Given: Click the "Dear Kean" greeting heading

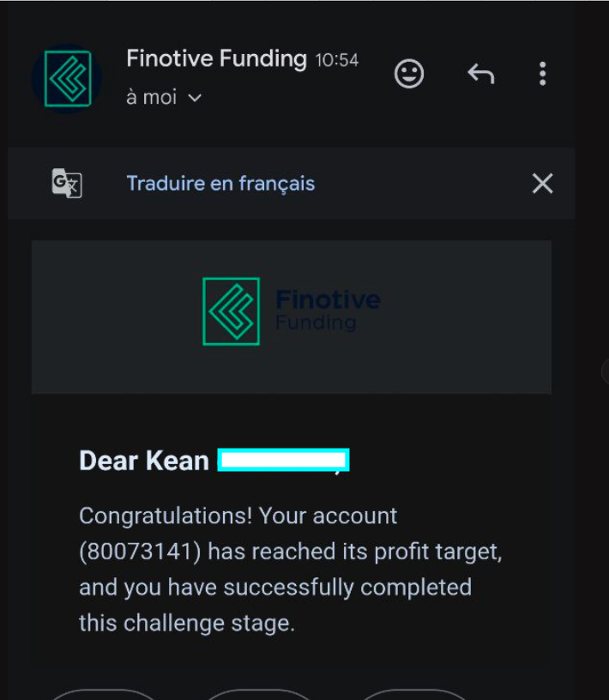Looking at the screenshot, I should click(x=144, y=461).
